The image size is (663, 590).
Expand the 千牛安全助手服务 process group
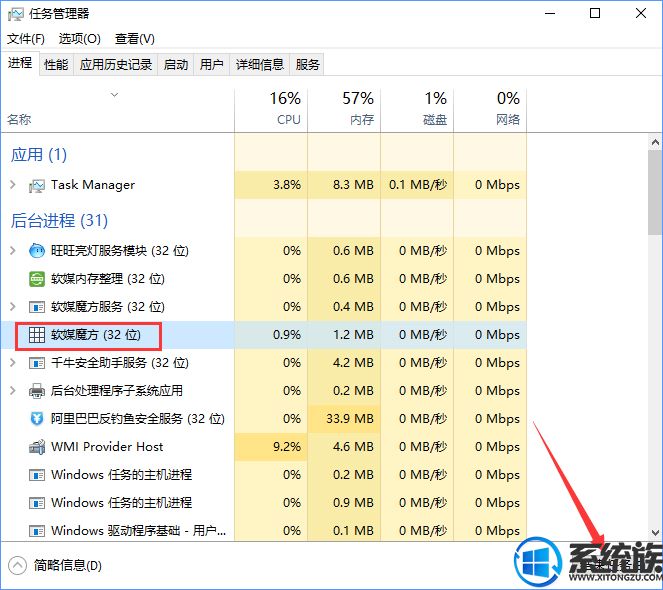[13, 362]
